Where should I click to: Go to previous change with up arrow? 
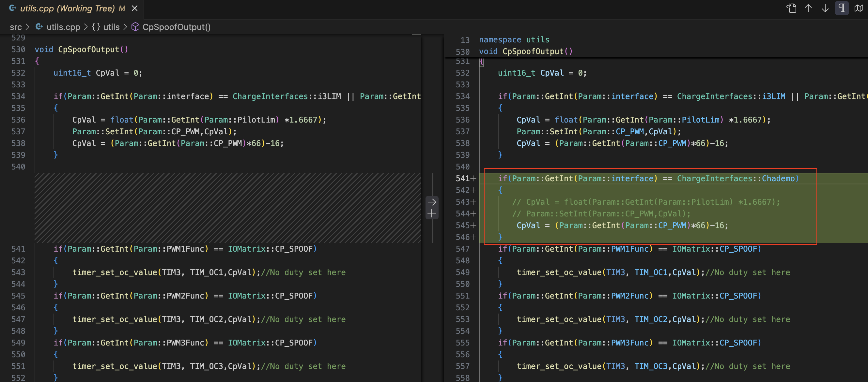pyautogui.click(x=808, y=8)
